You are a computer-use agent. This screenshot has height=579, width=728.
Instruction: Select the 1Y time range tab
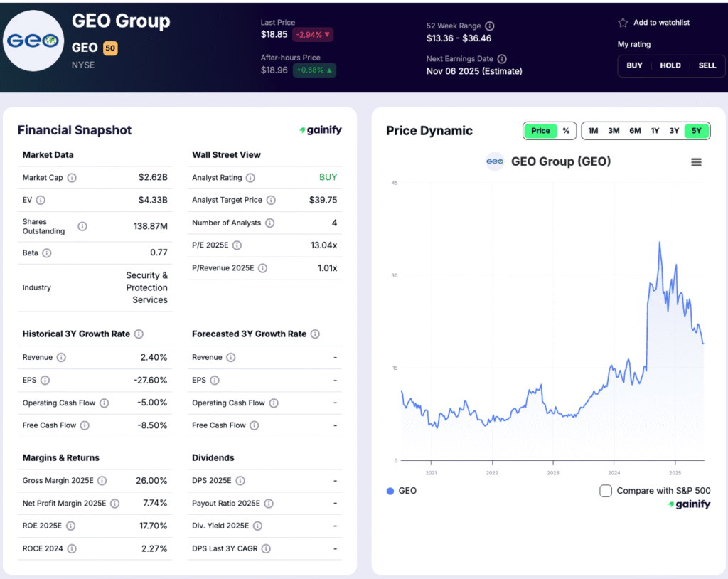[x=655, y=131]
